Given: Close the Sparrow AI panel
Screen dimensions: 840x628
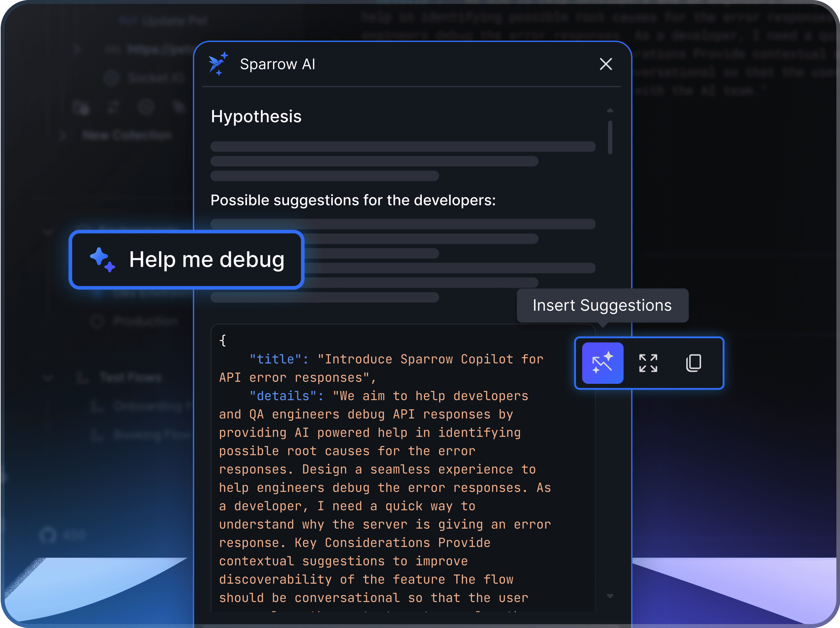Looking at the screenshot, I should click(606, 64).
